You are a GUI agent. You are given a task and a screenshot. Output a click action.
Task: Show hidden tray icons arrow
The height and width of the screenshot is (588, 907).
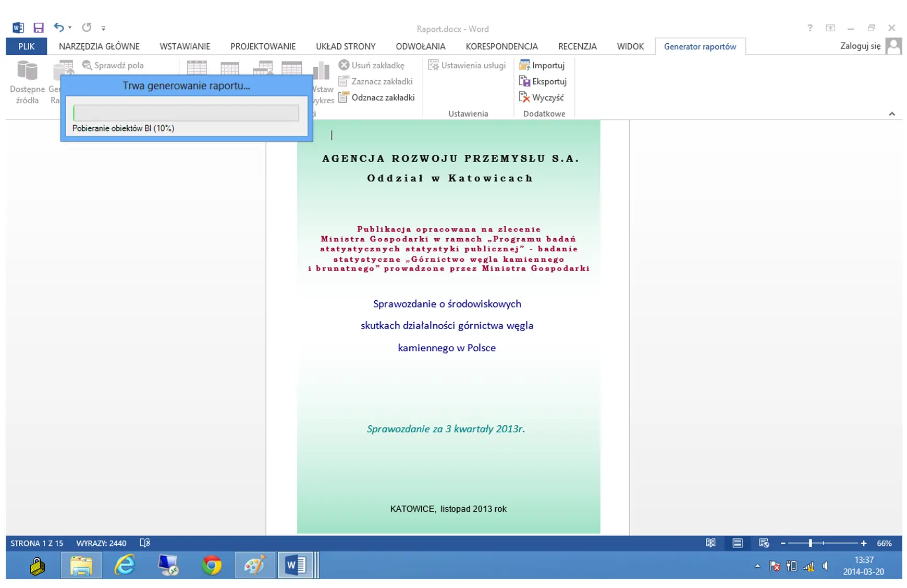(x=757, y=566)
